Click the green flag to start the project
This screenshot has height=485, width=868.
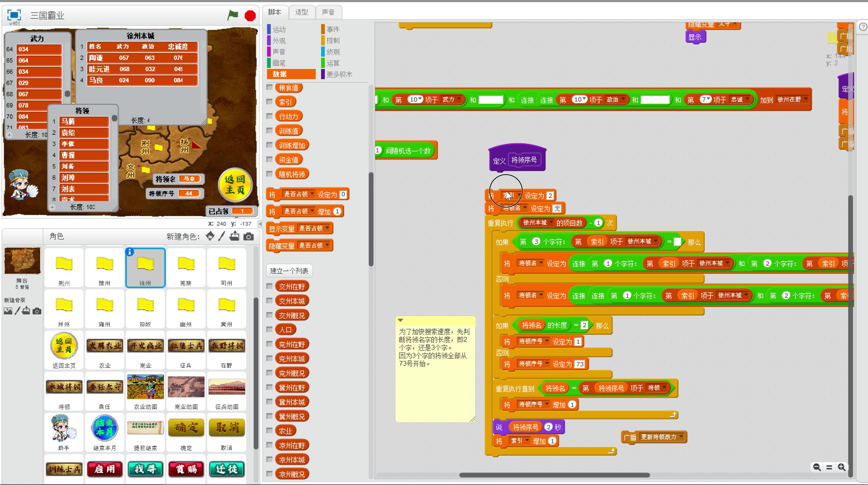tap(233, 15)
